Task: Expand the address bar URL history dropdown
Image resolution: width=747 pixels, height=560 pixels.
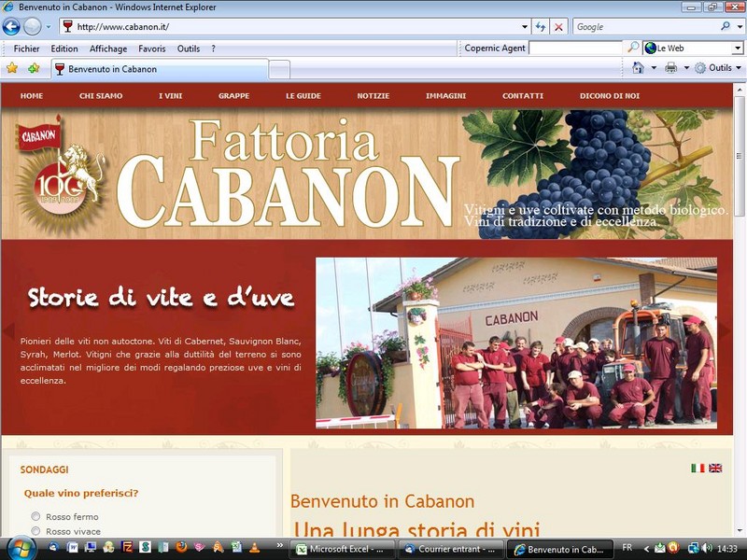Action: (525, 27)
